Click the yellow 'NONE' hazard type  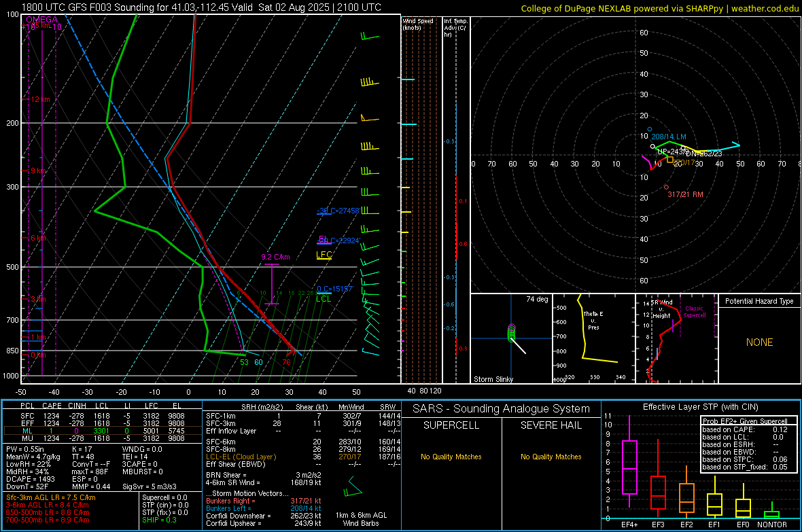(x=759, y=342)
